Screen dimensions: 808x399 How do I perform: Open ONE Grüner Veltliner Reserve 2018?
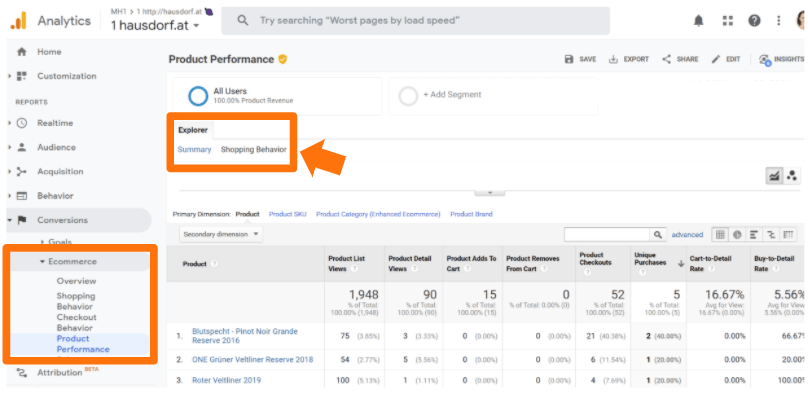pos(252,359)
